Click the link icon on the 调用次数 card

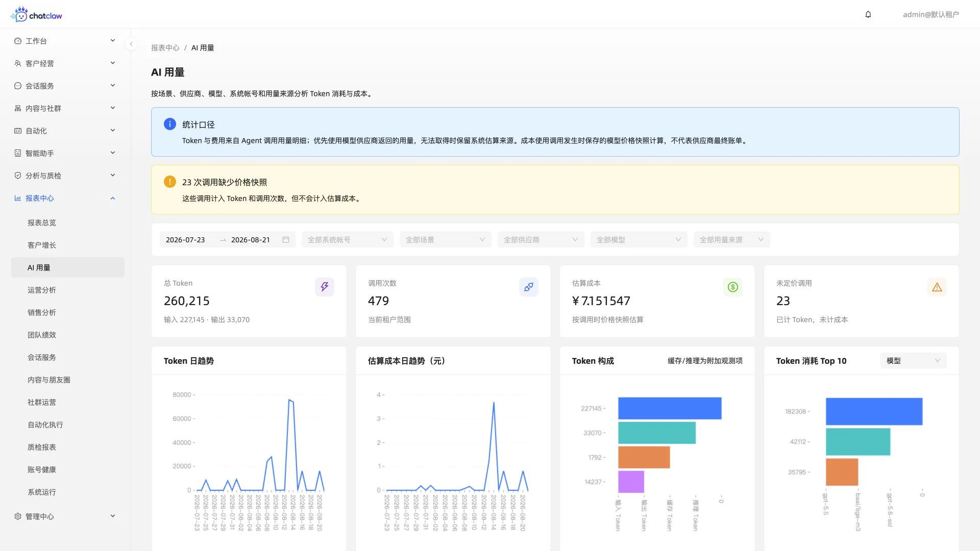click(529, 287)
